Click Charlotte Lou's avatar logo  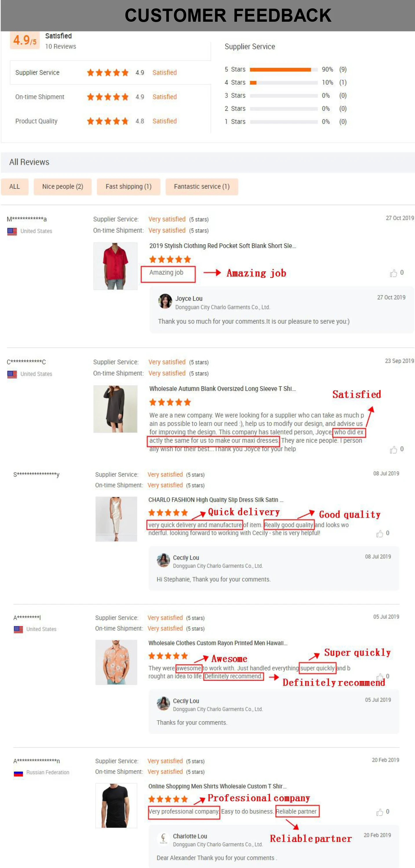click(164, 839)
